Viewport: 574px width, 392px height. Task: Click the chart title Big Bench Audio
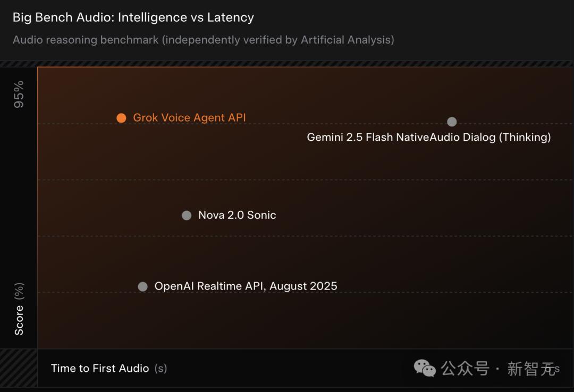point(133,17)
